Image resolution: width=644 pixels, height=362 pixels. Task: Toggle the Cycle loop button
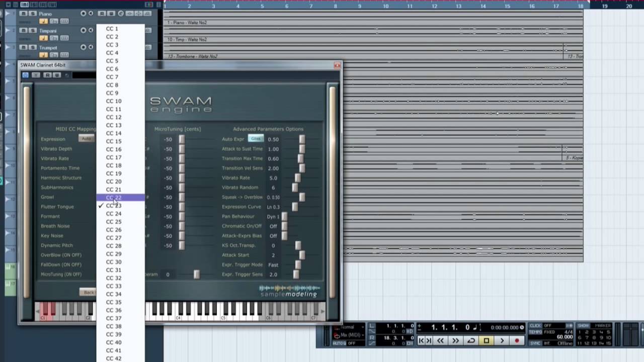[471, 340]
